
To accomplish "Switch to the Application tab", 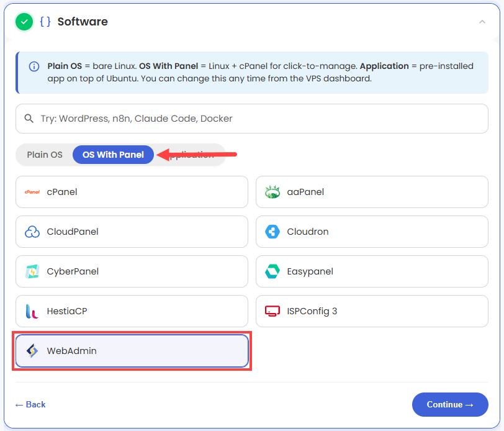I will [190, 155].
